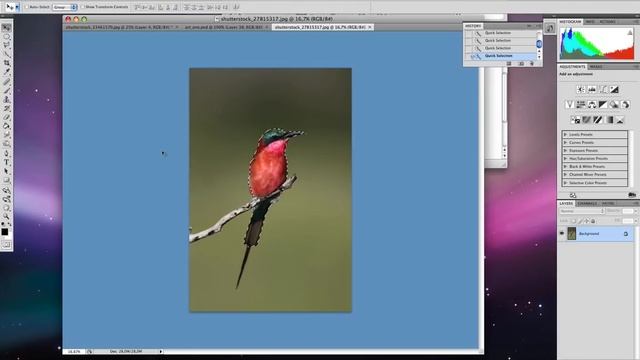Viewport: 640px width, 360px height.
Task: Select the highlighted Quick Selection history state
Action: pyautogui.click(x=501, y=56)
